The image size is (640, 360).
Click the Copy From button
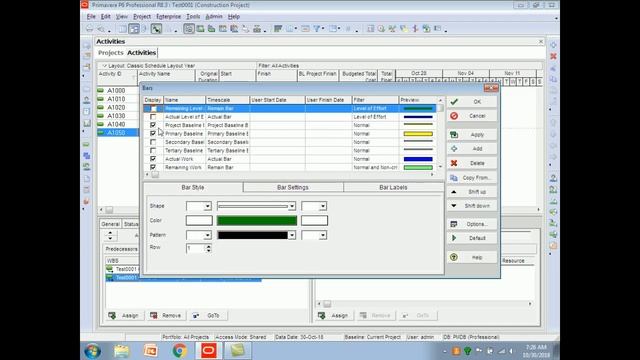tap(472, 178)
